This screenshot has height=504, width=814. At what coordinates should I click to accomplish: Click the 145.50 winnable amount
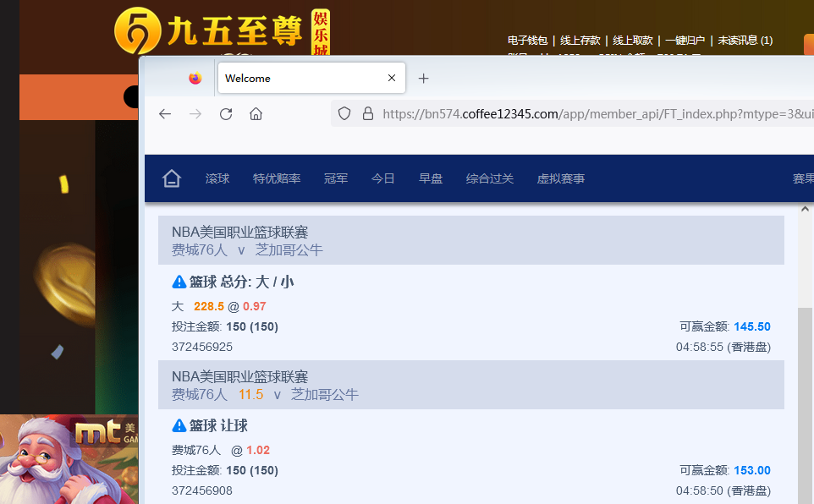coord(752,326)
